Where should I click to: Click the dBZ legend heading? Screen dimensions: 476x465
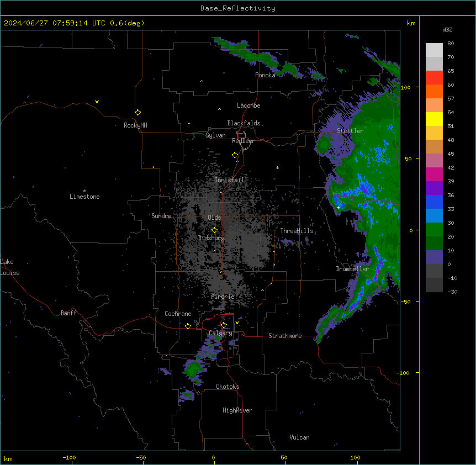(x=447, y=29)
